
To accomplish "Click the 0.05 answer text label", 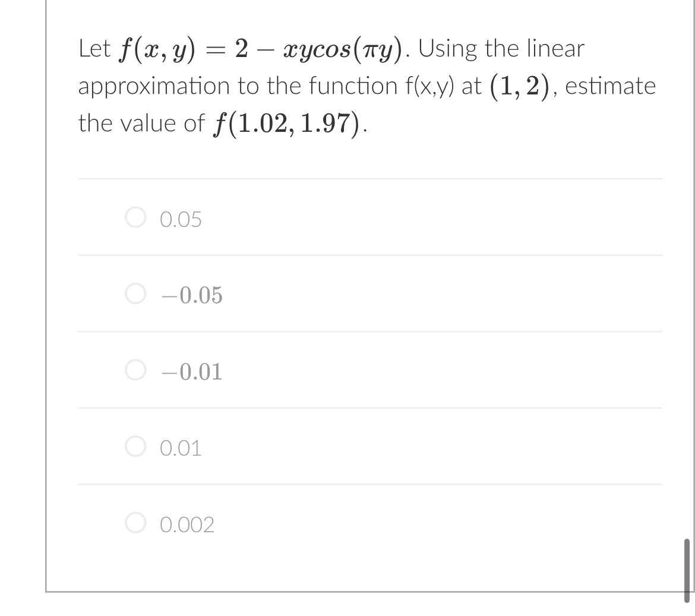I will tap(180, 219).
